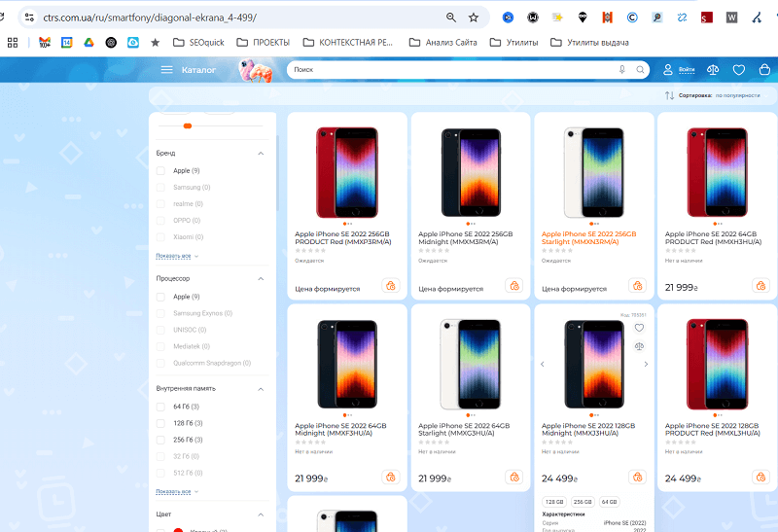Bookmark this page with the star icon

click(474, 18)
